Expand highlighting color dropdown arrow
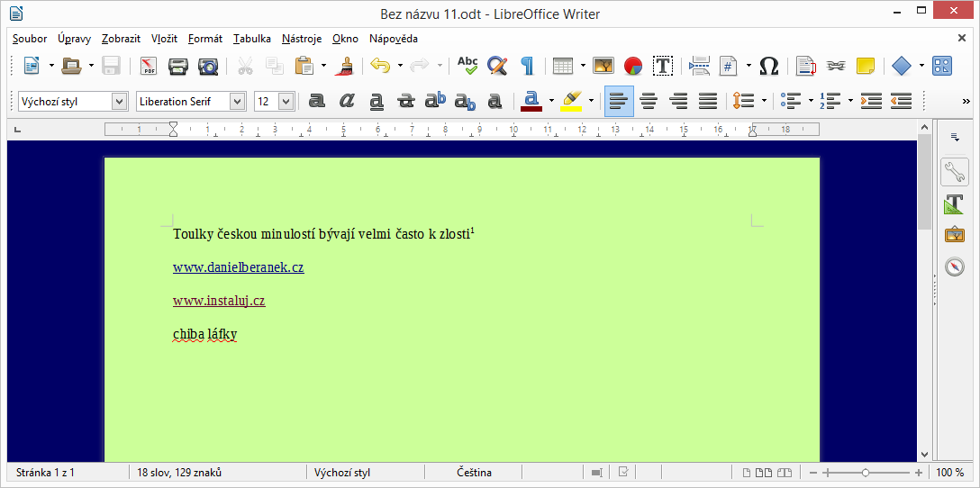Viewport: 980px width, 488px height. (591, 101)
